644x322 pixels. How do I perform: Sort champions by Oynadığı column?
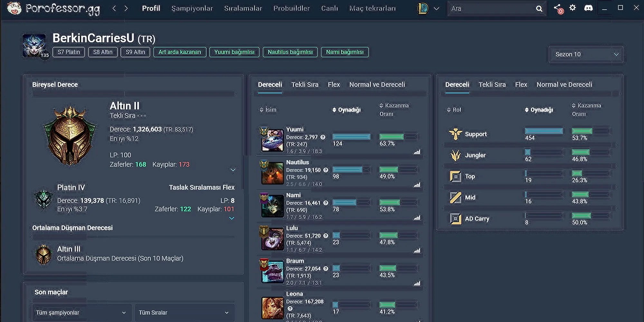pyautogui.click(x=346, y=110)
